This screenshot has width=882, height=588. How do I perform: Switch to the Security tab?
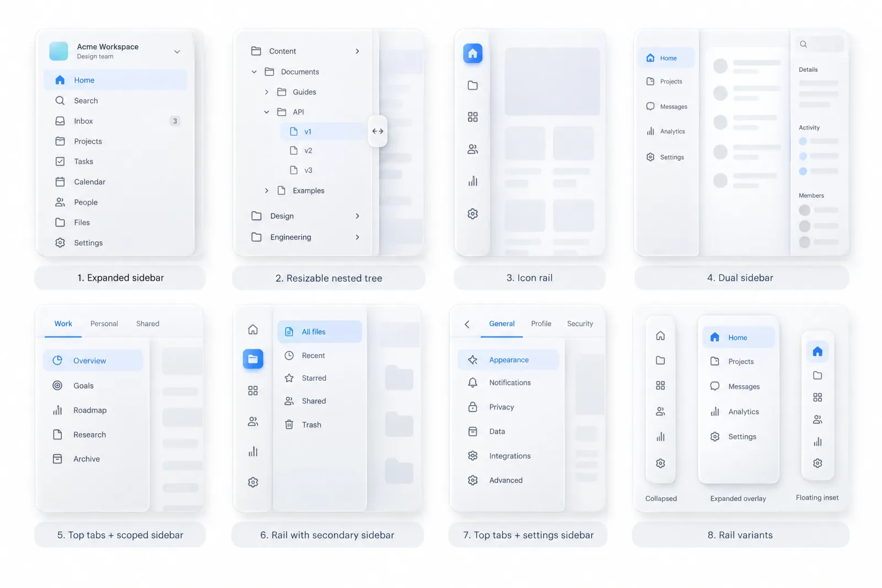click(580, 323)
